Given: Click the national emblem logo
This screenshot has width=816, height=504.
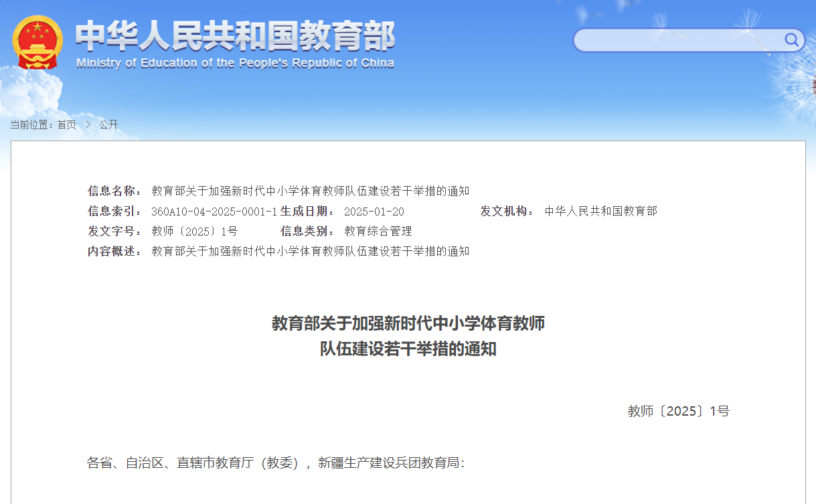Looking at the screenshot, I should coord(37,42).
